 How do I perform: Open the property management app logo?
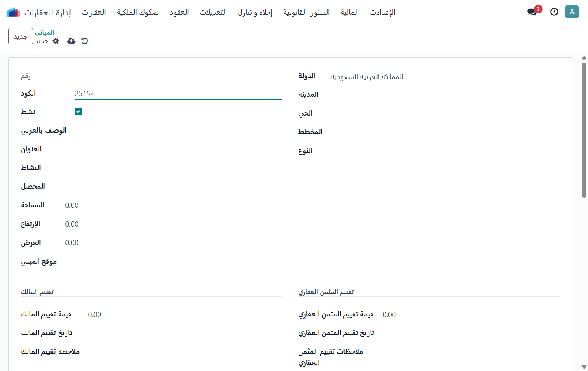coord(13,12)
